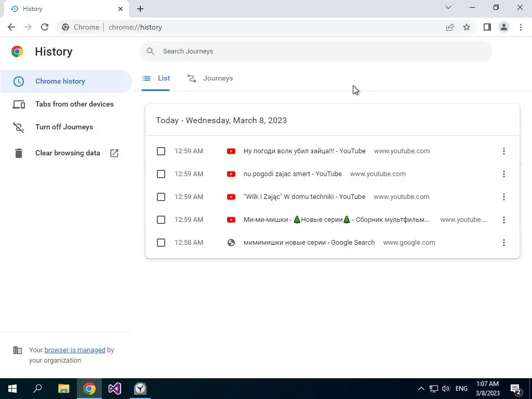
Task: Click the magnifier icon in Search Journeys
Action: tap(150, 51)
